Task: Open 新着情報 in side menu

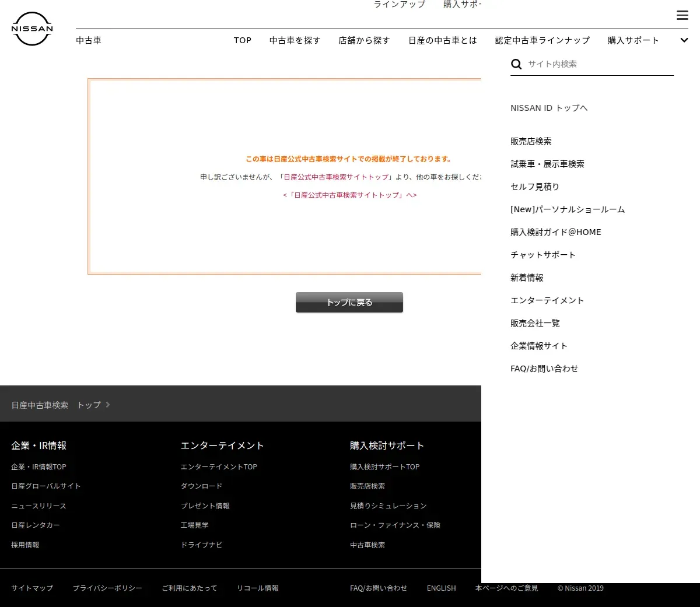Action: coord(527,278)
